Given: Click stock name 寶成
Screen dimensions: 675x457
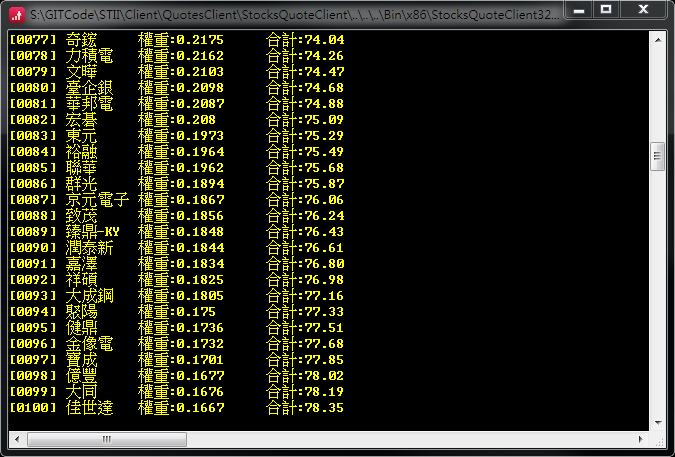Looking at the screenshot, I should [81, 359].
